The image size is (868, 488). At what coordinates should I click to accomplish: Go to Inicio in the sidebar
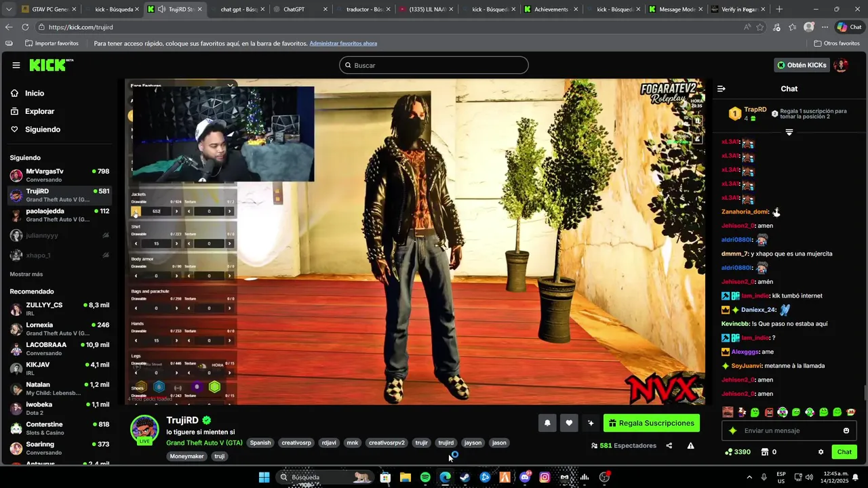click(34, 94)
